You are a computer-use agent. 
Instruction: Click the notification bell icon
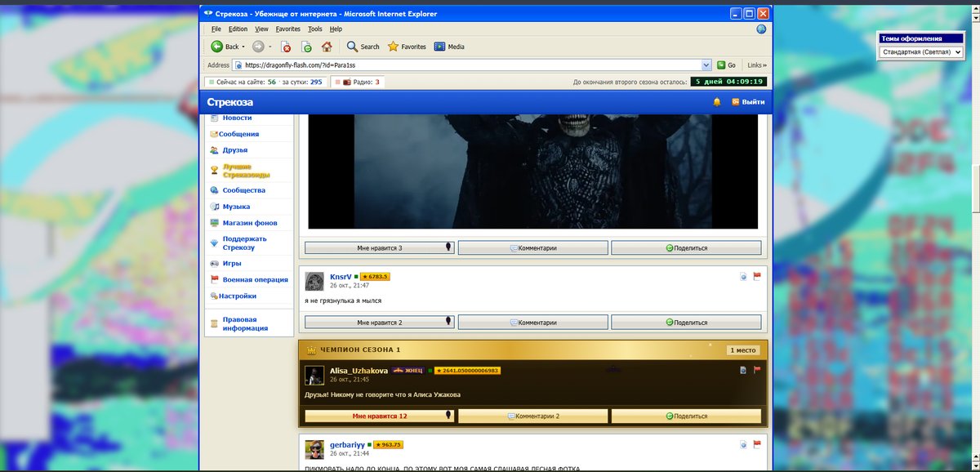pos(717,102)
